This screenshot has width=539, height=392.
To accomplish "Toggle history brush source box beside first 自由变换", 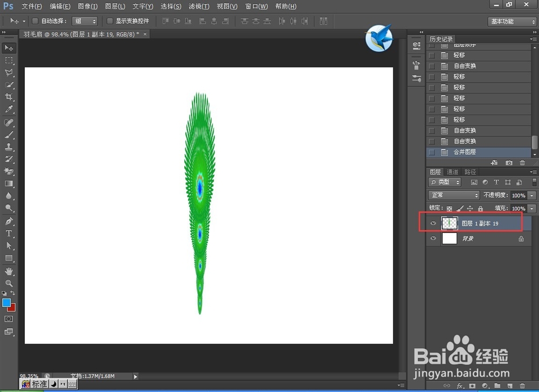I will point(432,66).
